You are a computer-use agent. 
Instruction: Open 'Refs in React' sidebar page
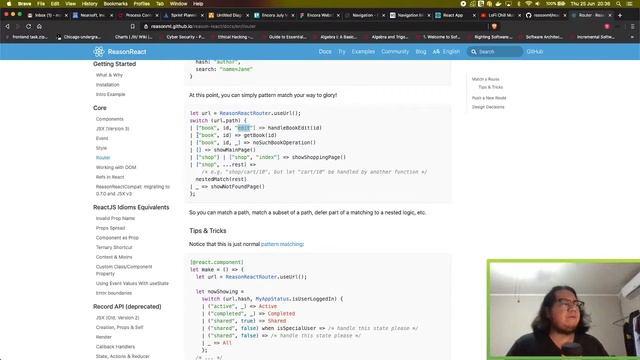coord(110,177)
